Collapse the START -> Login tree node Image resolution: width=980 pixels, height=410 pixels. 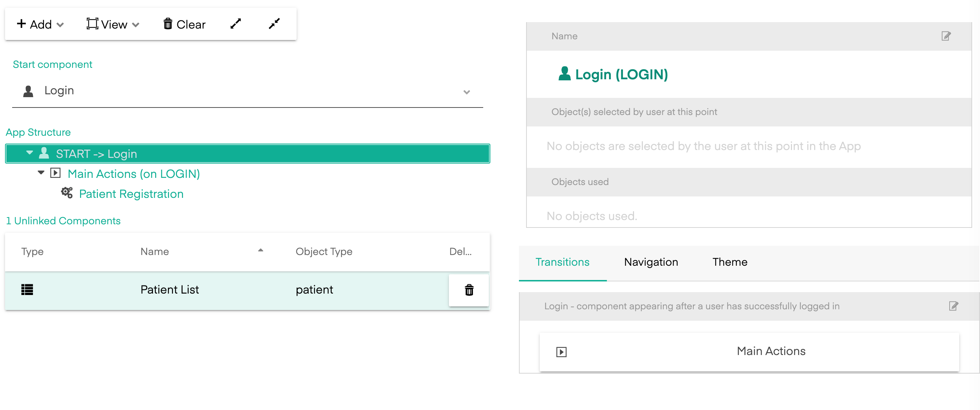coord(30,153)
